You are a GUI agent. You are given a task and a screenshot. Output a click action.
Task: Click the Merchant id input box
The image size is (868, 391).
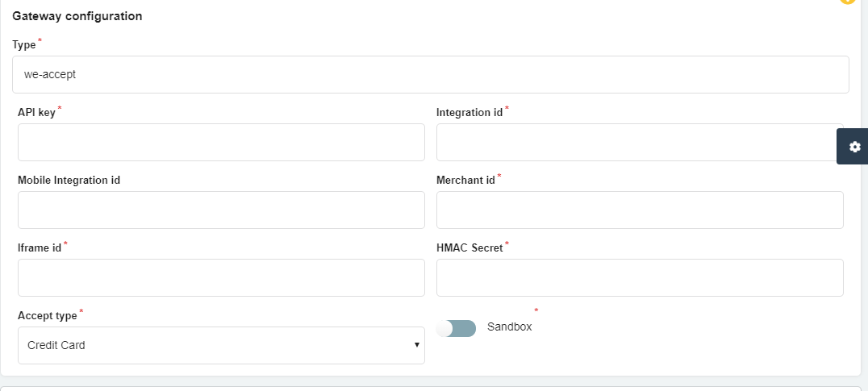pos(640,210)
